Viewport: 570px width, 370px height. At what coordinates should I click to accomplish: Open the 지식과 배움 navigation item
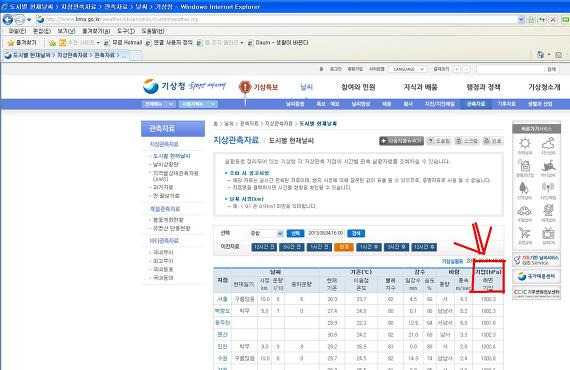click(420, 87)
